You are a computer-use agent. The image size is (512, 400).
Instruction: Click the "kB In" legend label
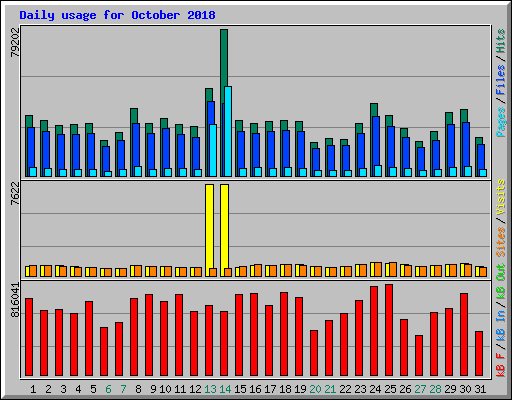[501, 326]
